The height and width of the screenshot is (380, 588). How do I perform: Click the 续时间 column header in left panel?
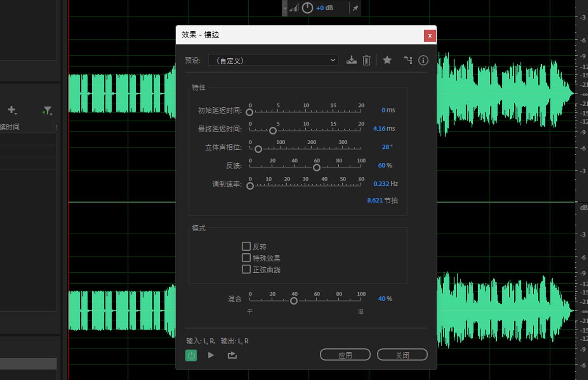(10, 127)
